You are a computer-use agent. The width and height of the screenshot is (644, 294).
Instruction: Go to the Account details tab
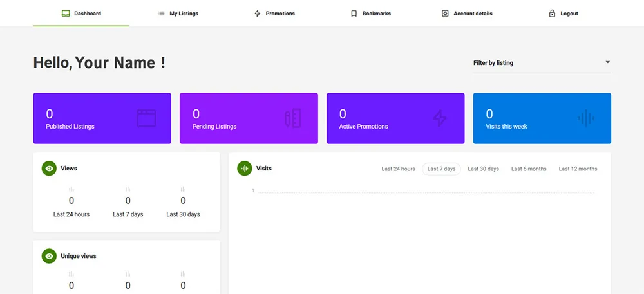pos(473,14)
